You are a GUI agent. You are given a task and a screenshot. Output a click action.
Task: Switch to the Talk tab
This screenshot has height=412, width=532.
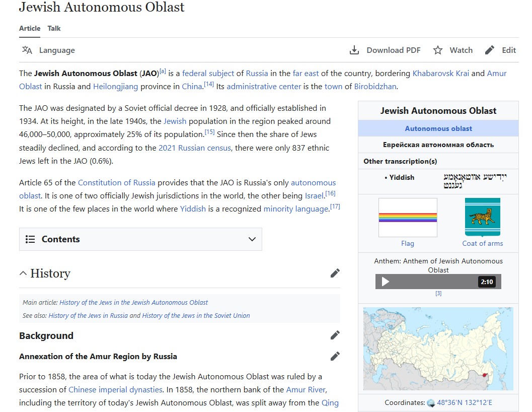(54, 29)
